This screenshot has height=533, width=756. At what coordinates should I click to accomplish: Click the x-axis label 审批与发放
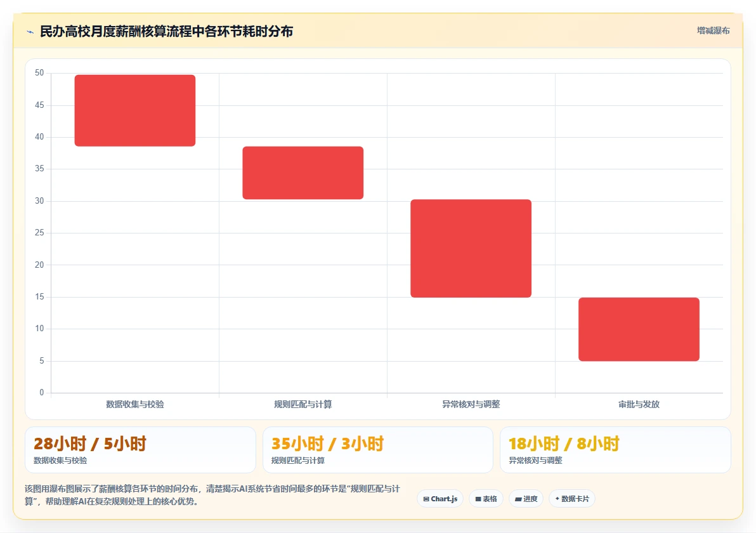pos(639,404)
